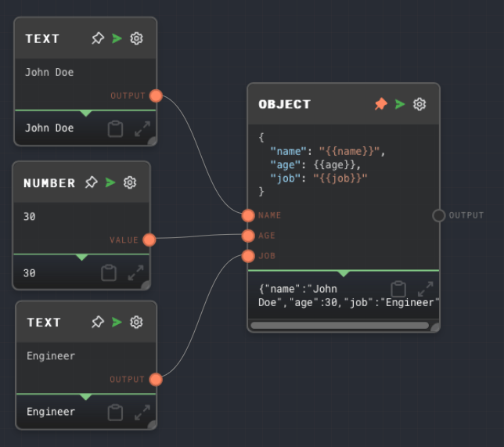Run the Number node
The height and width of the screenshot is (447, 504).
point(110,182)
